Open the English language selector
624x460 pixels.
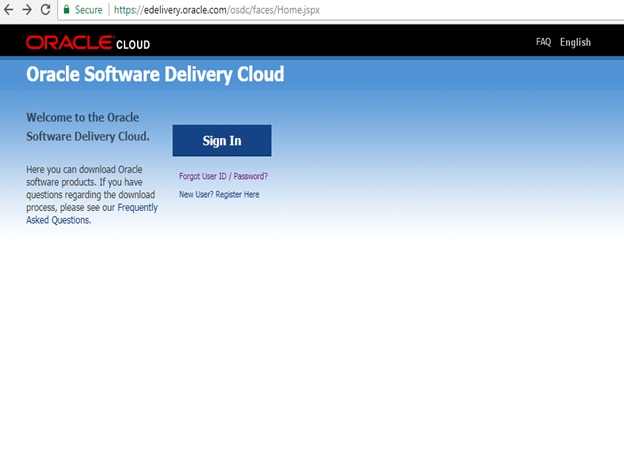575,42
